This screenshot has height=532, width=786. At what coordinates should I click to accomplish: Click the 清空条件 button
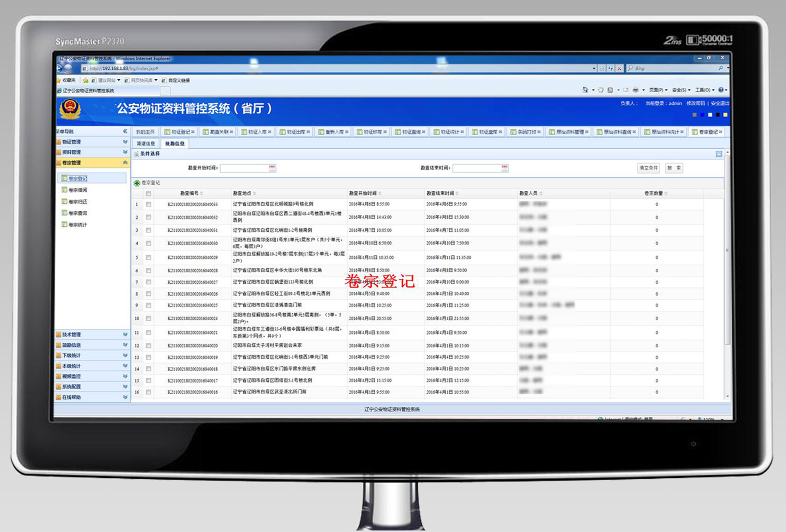pyautogui.click(x=648, y=168)
